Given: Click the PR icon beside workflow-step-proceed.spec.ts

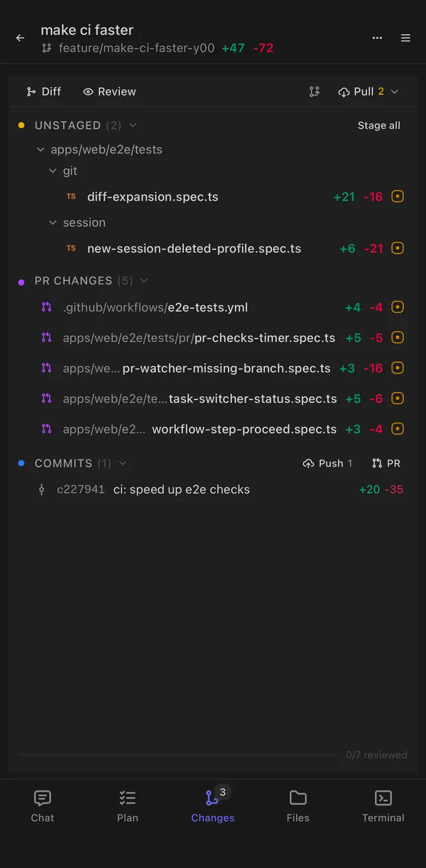Looking at the screenshot, I should tap(47, 429).
